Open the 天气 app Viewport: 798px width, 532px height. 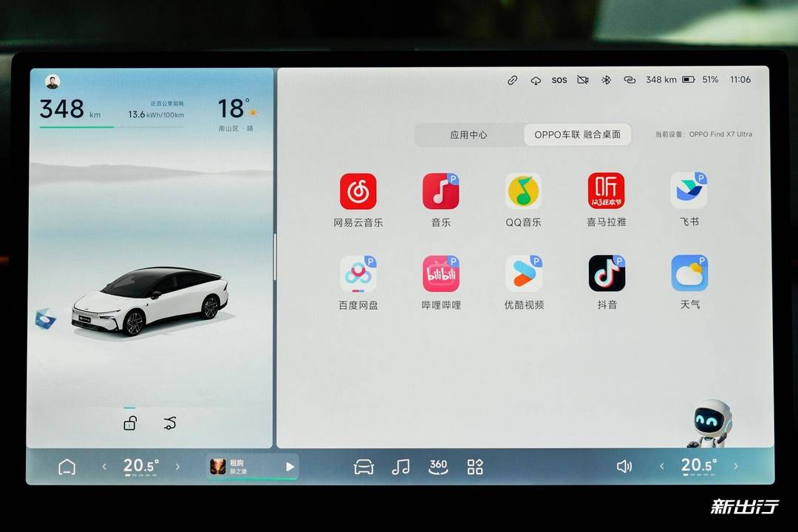(689, 273)
